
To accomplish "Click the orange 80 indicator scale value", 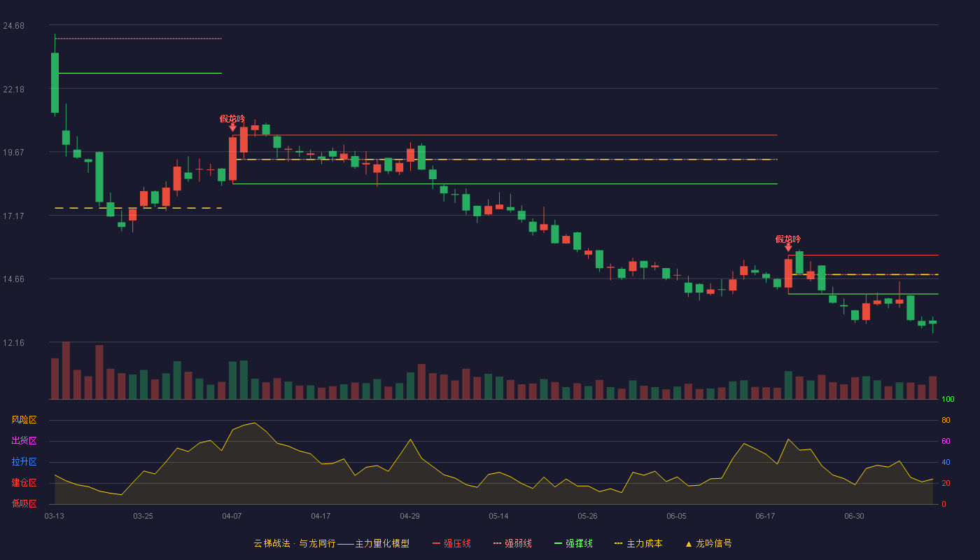I will pos(946,420).
